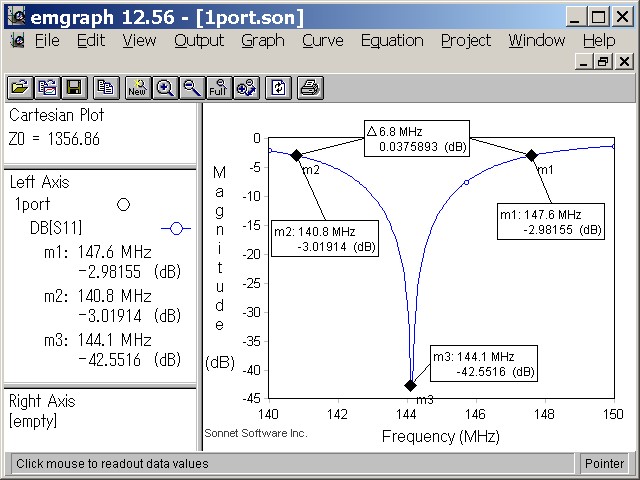Click the m1 readout box on the plot
The image size is (640, 480).
(551, 222)
